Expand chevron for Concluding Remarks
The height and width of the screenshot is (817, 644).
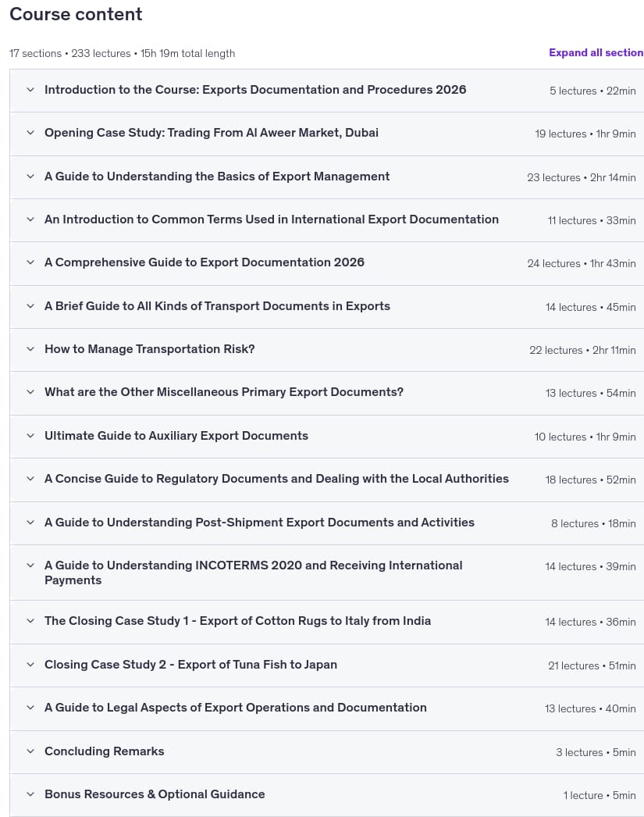[30, 751]
